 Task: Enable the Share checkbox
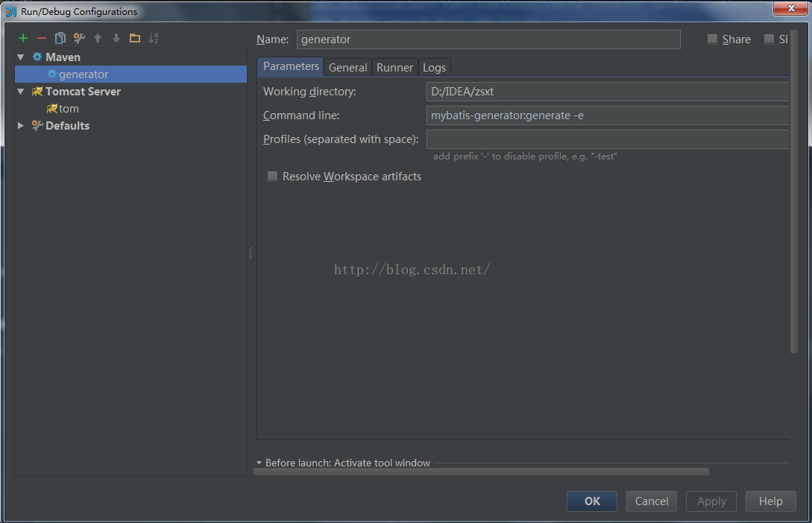[712, 39]
